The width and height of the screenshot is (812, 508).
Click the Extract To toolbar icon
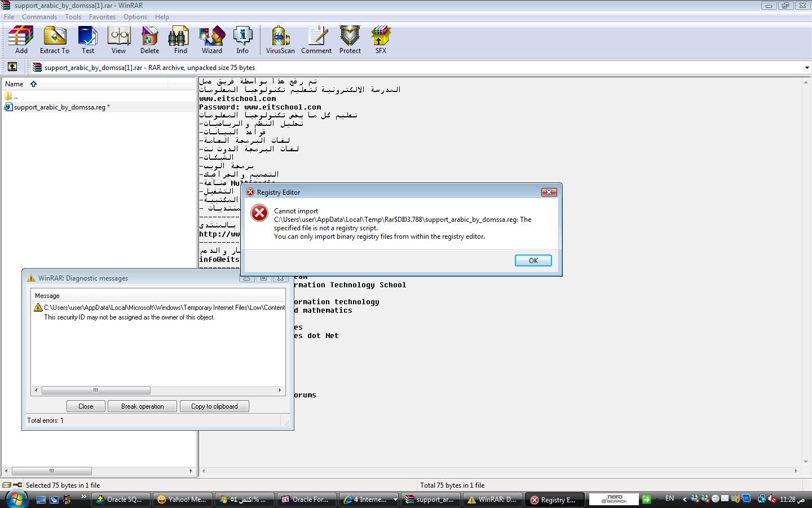[x=55, y=40]
